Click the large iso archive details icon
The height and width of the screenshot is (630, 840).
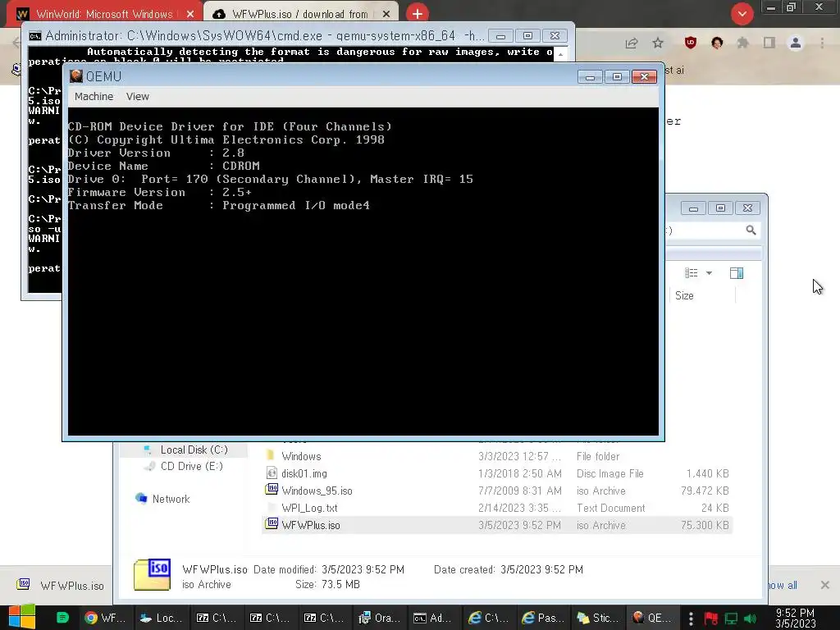(x=152, y=575)
